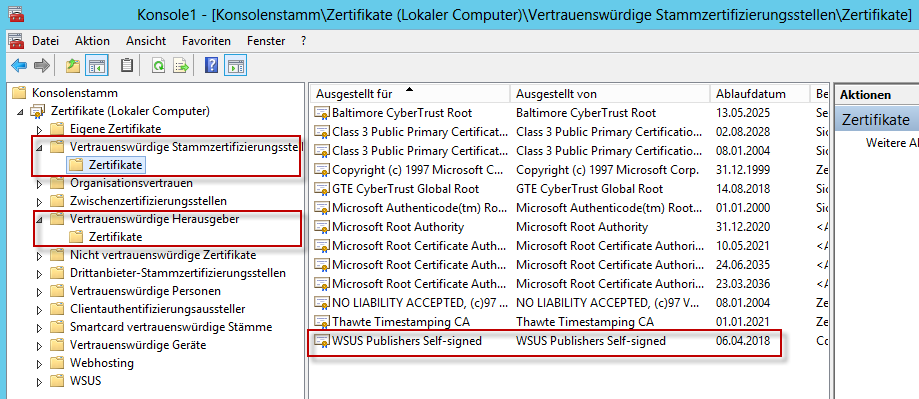919x399 pixels.
Task: Expand the Organisationsvertrauen tree node
Action: click(39, 183)
